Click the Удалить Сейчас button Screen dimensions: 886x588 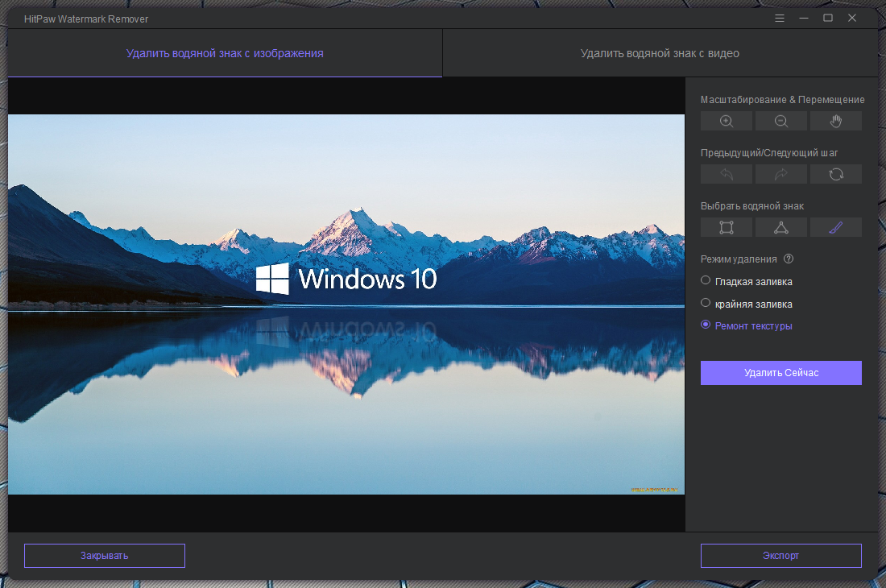tap(781, 373)
